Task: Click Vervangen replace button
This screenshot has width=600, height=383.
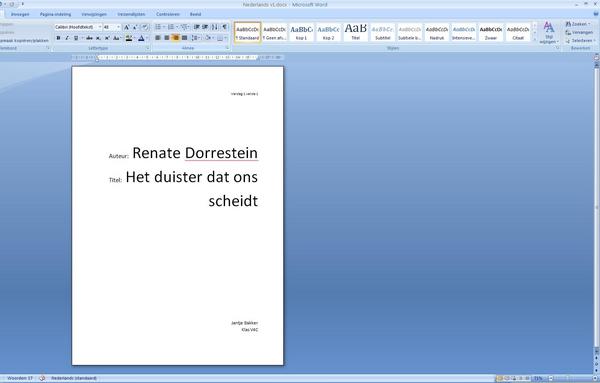Action: (x=579, y=32)
